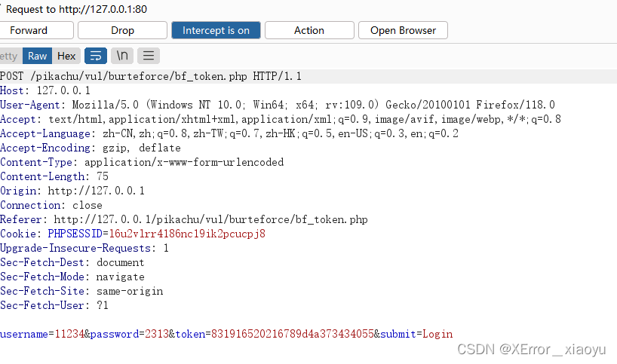Click the PHPSESSID cookie value
Viewport: 617px width, 364px height.
pos(187,234)
